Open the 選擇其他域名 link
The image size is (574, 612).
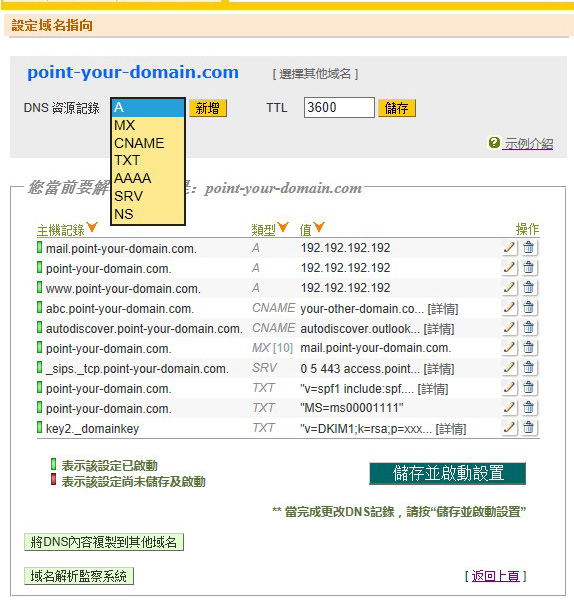tap(315, 74)
